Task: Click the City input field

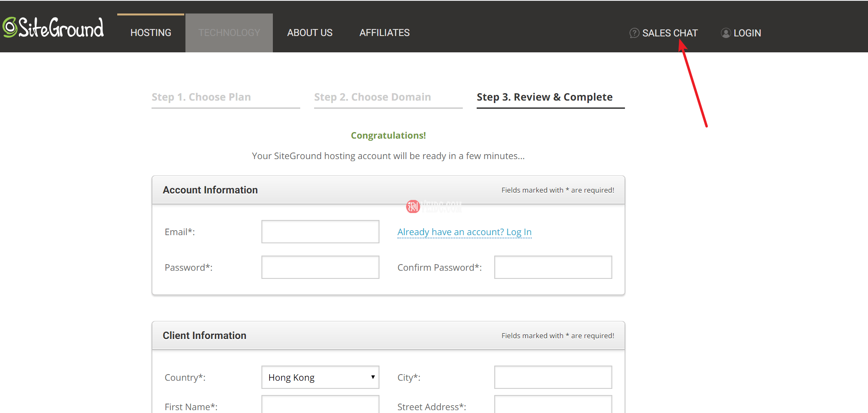Action: click(x=553, y=377)
